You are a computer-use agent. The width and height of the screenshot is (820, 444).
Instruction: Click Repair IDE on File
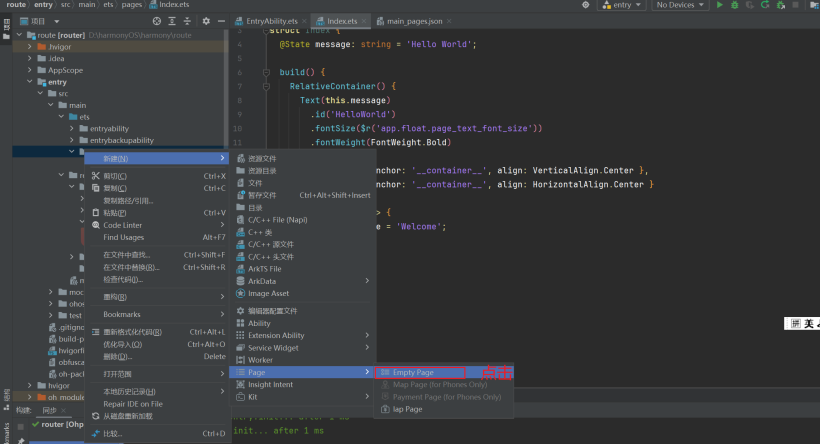pos(157,404)
